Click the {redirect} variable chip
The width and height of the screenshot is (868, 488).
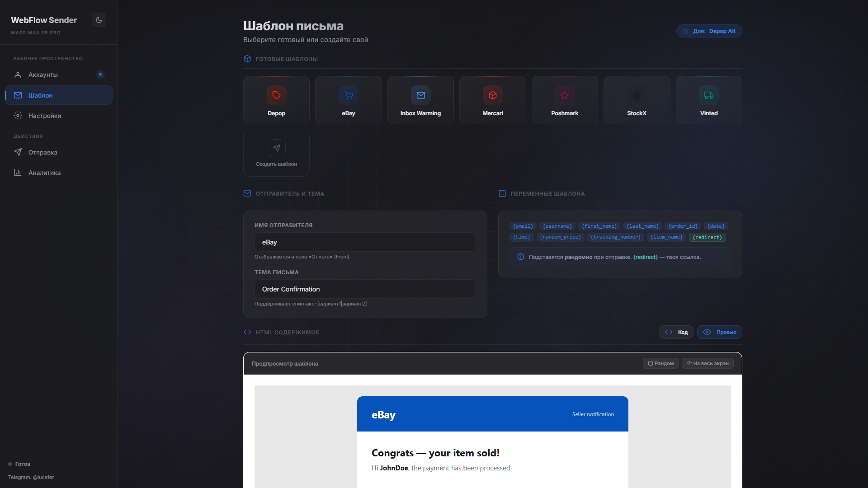click(707, 237)
